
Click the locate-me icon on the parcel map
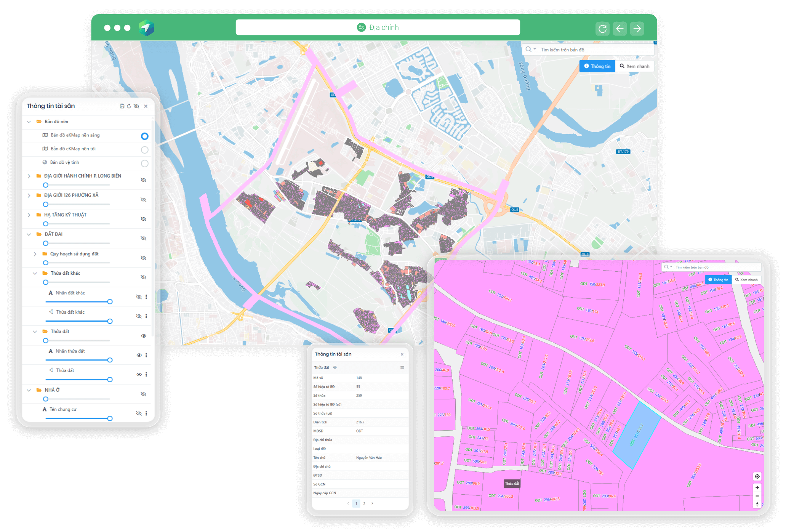[757, 476]
